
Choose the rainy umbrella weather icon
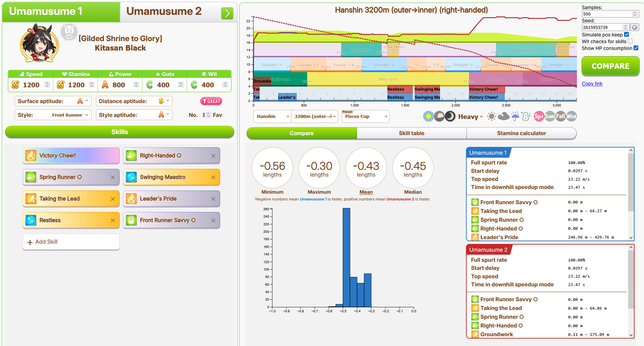pos(515,117)
